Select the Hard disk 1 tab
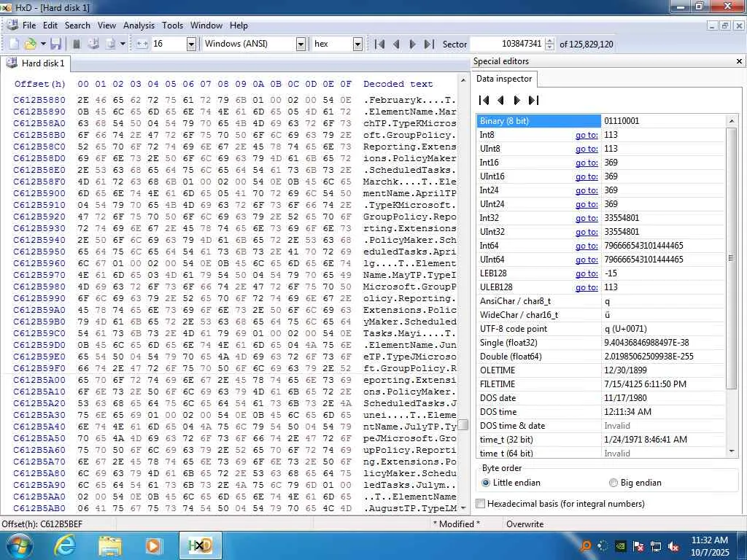This screenshot has width=747, height=560. point(36,63)
